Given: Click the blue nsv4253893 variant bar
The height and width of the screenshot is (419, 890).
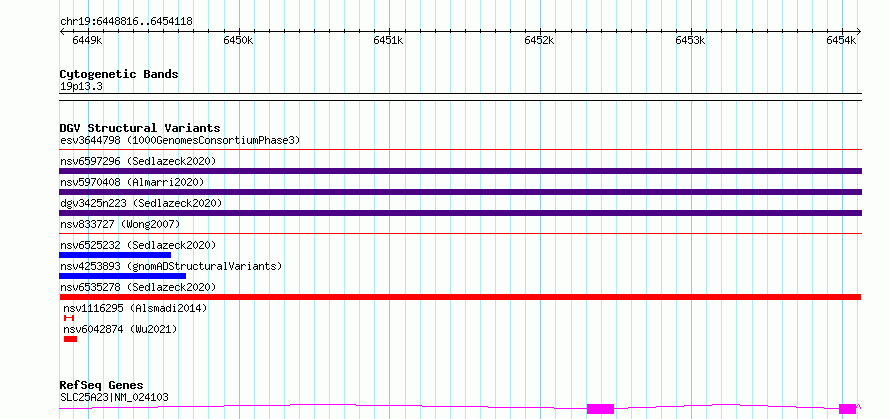Looking at the screenshot, I should pyautogui.click(x=123, y=276).
